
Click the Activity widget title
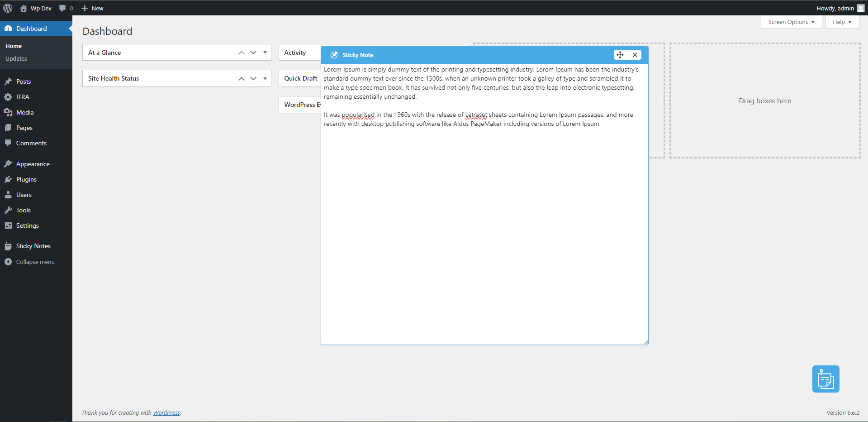click(295, 53)
